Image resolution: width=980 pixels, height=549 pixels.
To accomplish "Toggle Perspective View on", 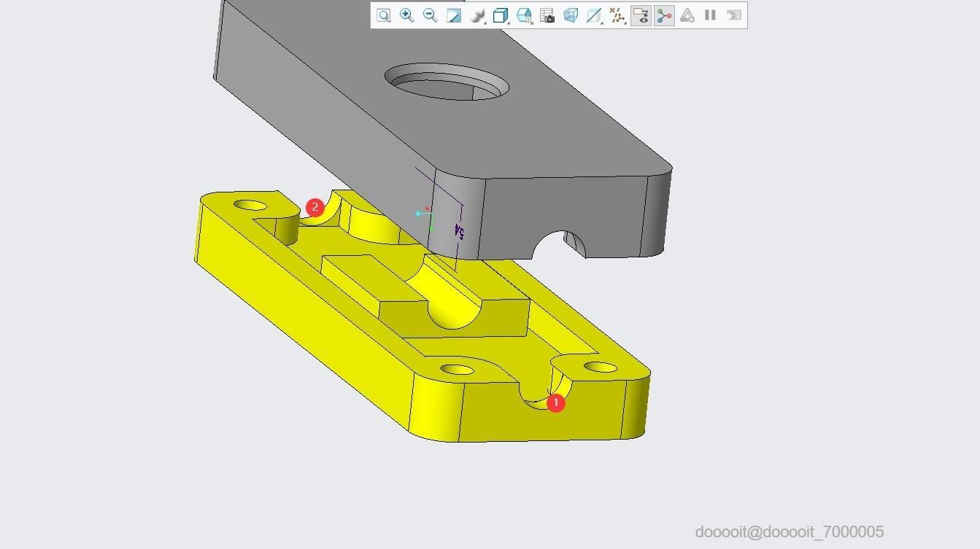I will 571,15.
